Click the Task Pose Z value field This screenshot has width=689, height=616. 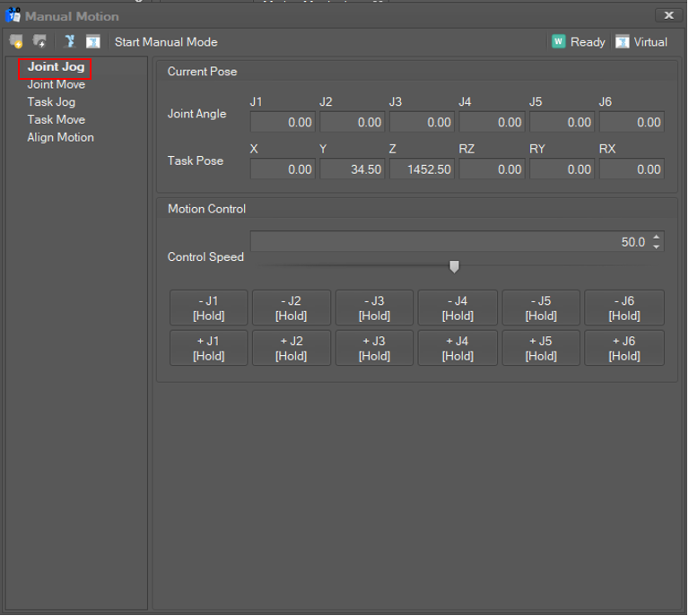point(422,169)
